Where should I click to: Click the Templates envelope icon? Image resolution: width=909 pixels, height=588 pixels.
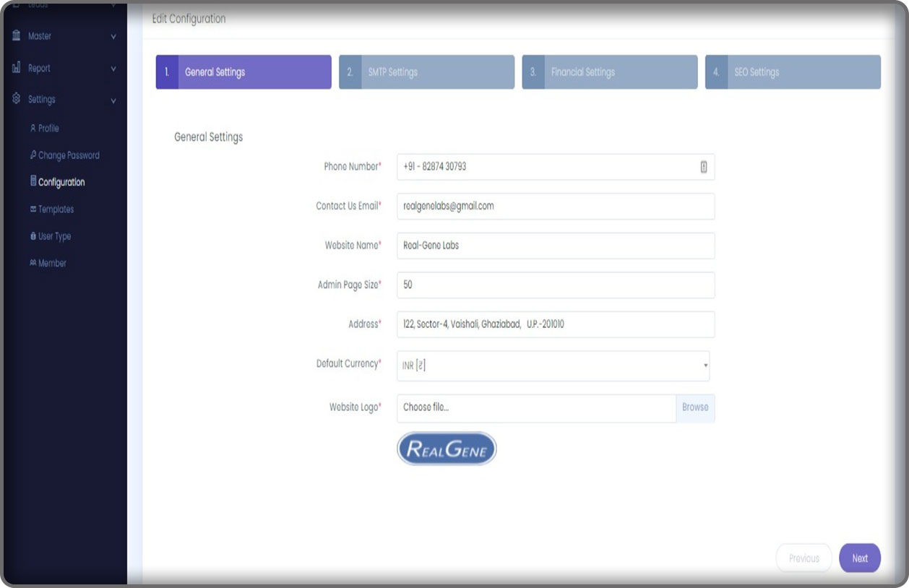[33, 209]
